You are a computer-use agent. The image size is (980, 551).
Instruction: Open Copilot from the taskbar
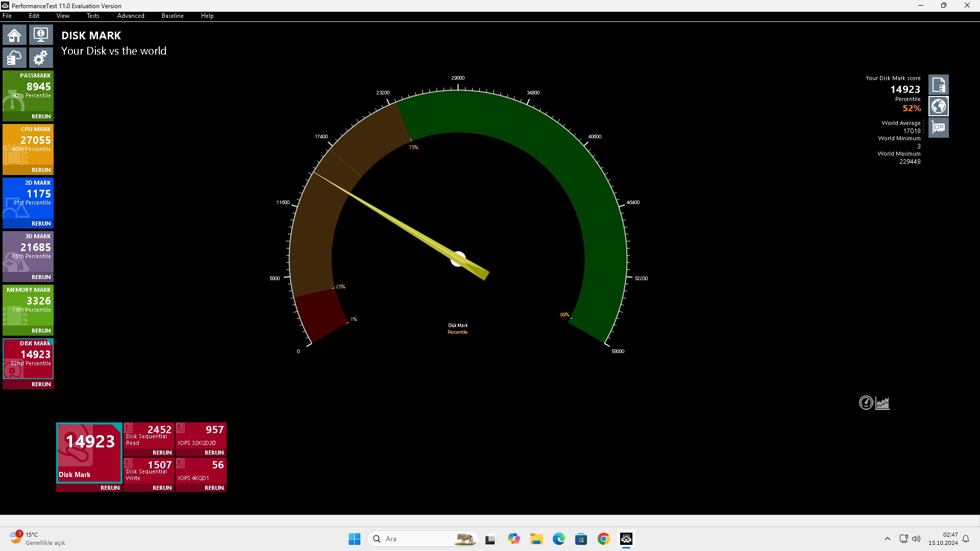coord(513,539)
